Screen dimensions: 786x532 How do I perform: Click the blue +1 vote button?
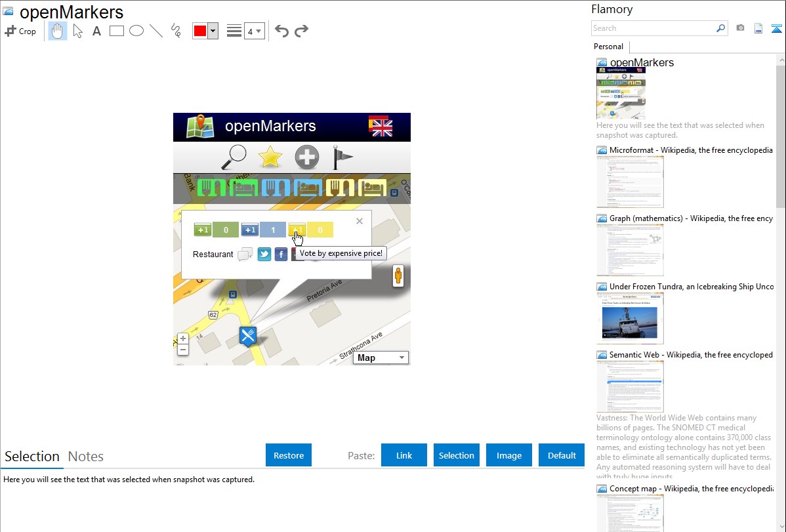tap(249, 230)
